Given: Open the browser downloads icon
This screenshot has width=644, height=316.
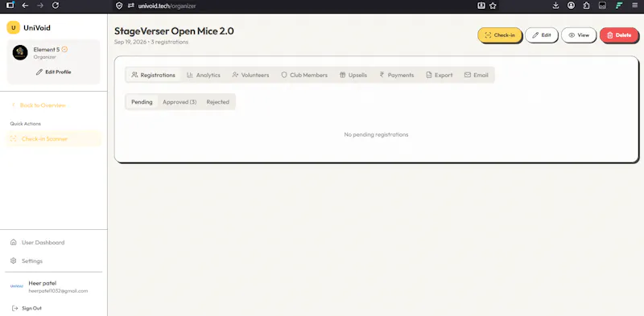Looking at the screenshot, I should pyautogui.click(x=555, y=6).
